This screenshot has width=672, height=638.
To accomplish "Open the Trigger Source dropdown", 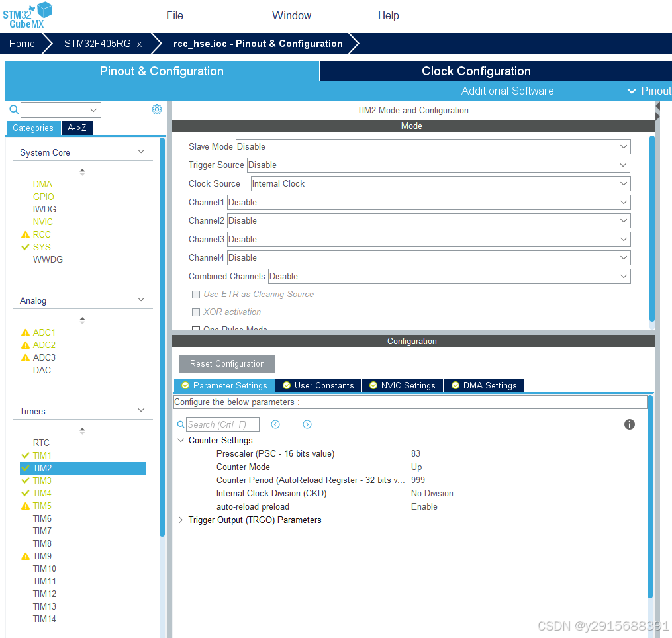I will tap(438, 165).
